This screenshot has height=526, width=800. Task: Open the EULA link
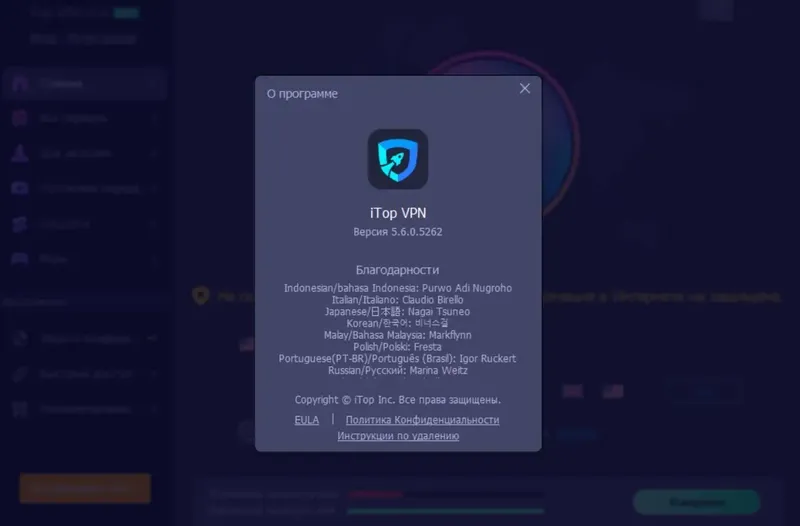click(x=307, y=420)
